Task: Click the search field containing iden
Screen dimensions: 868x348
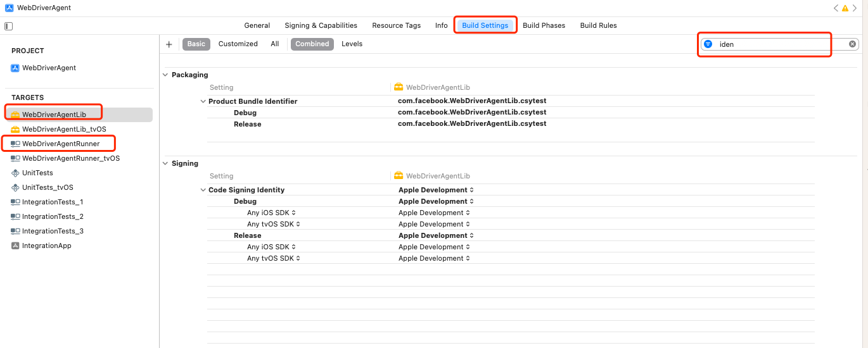Action: 779,44
